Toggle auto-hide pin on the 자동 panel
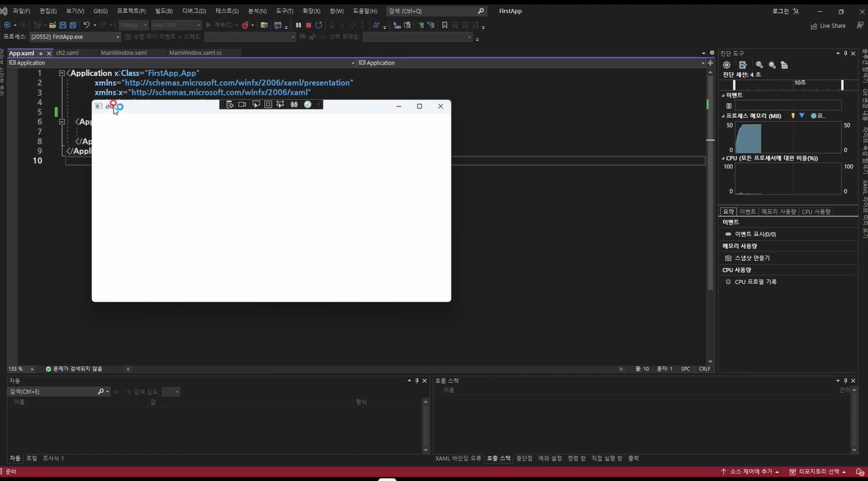 pyautogui.click(x=417, y=380)
